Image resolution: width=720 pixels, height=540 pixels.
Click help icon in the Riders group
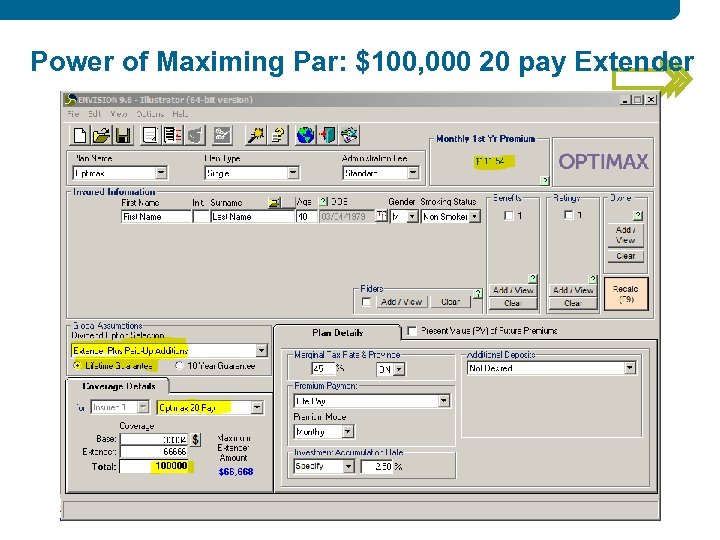[x=478, y=294]
